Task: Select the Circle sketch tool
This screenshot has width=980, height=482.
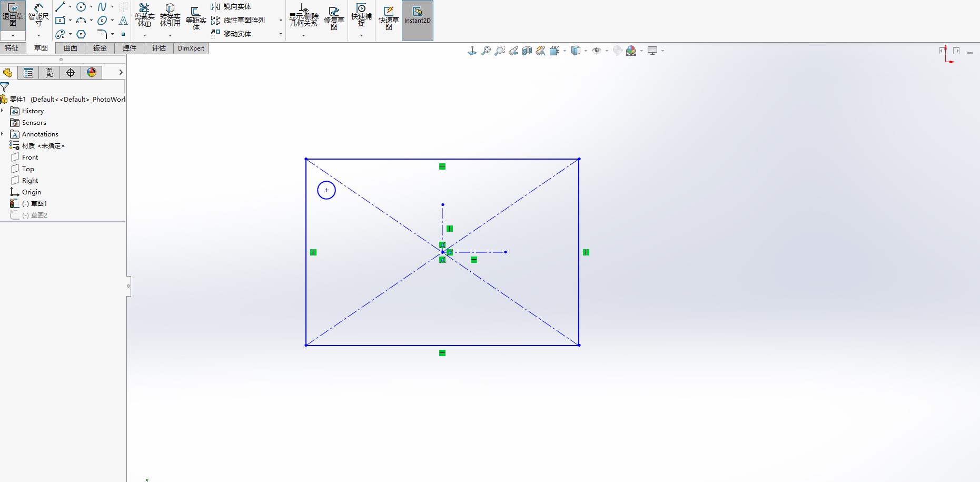Action: pyautogui.click(x=81, y=7)
